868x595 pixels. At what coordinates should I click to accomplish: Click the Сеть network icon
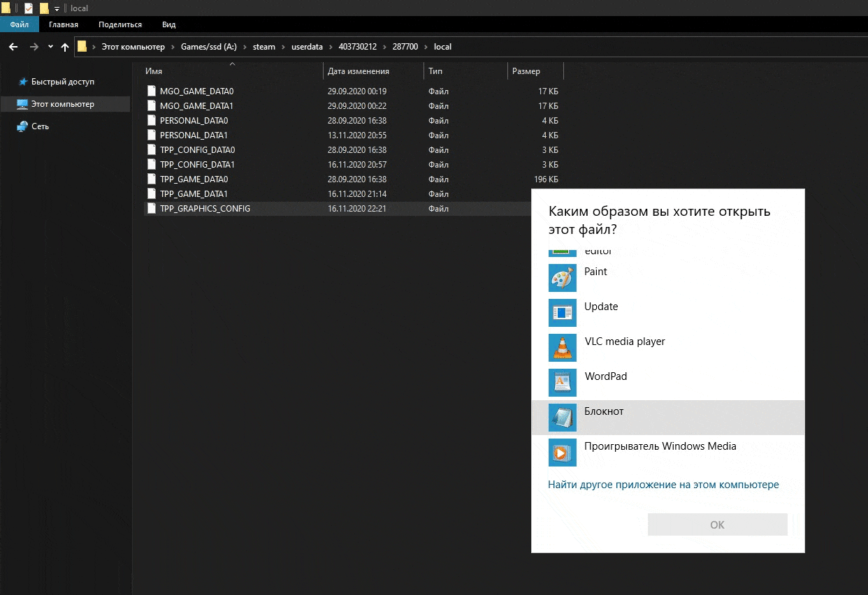(x=22, y=126)
